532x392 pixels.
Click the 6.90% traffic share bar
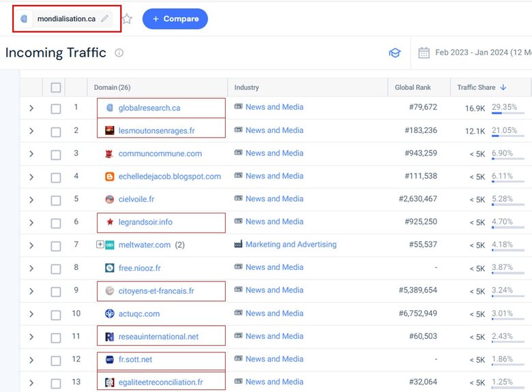508,158
